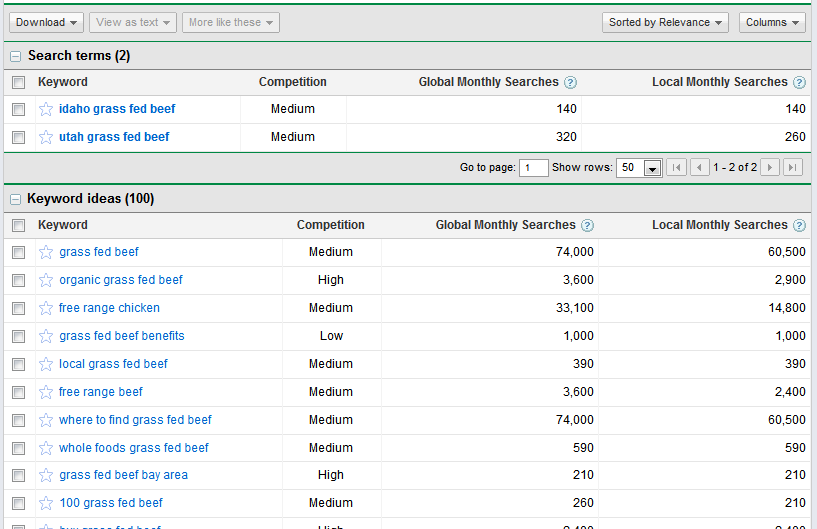The image size is (817, 529).
Task: Collapse the Search terms section
Action: coord(16,57)
